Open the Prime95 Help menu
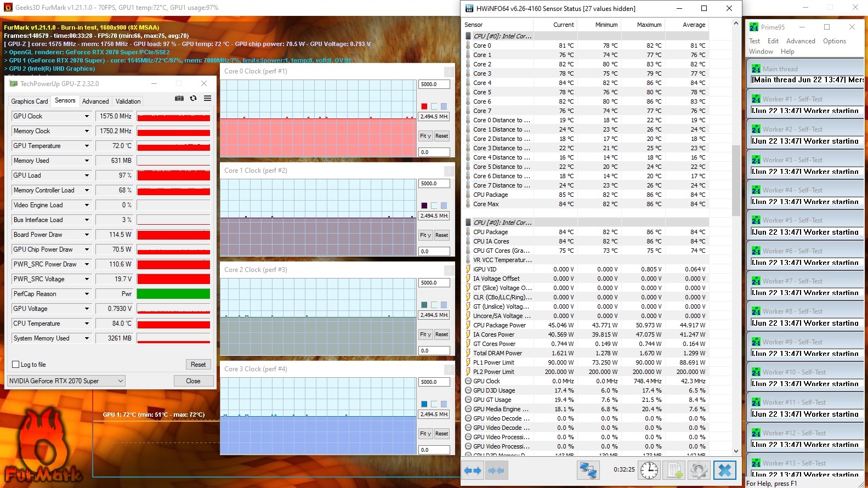Image resolution: width=868 pixels, height=488 pixels. (x=787, y=52)
